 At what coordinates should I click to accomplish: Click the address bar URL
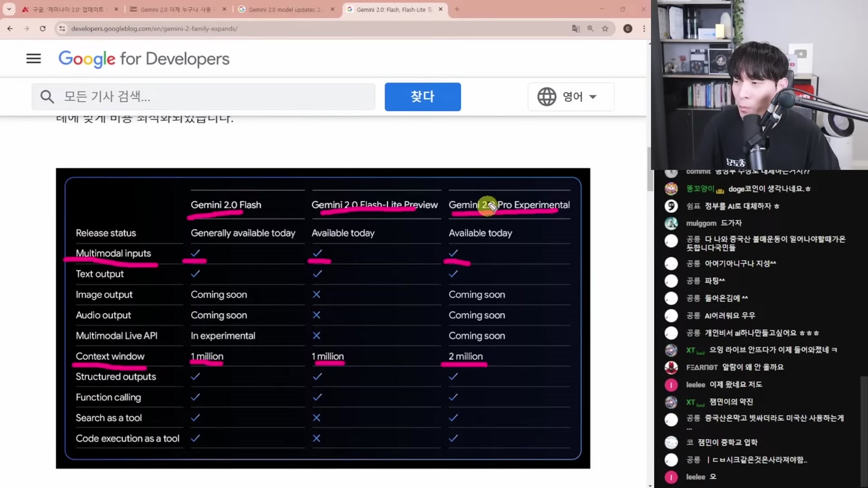pyautogui.click(x=154, y=28)
